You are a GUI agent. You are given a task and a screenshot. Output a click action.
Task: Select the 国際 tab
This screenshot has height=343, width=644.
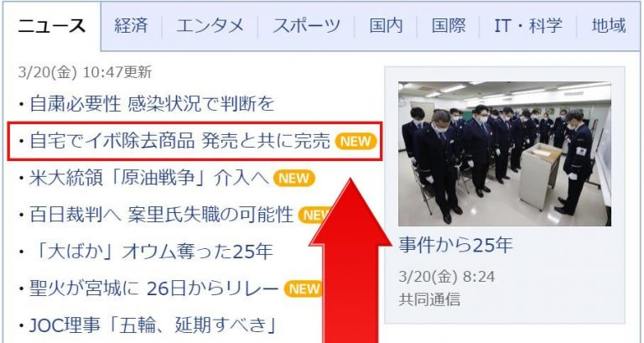click(449, 26)
